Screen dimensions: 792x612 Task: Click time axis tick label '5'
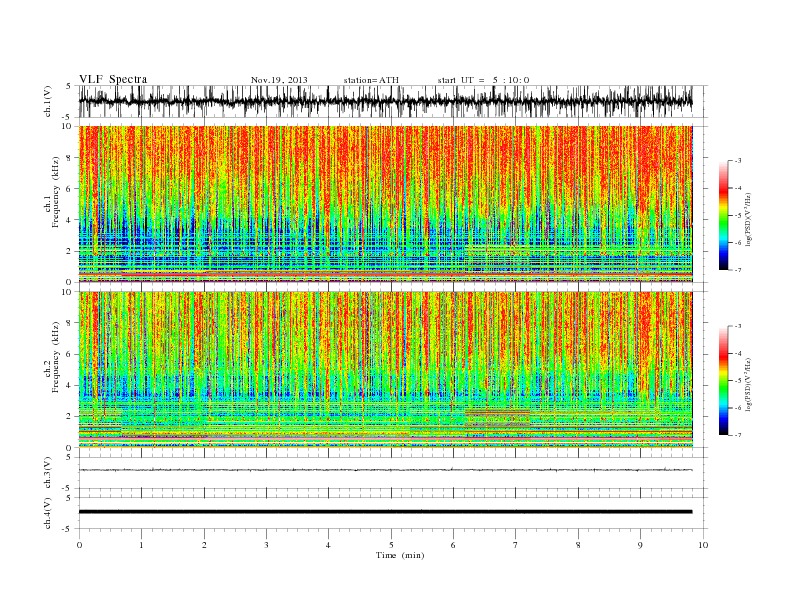[391, 545]
